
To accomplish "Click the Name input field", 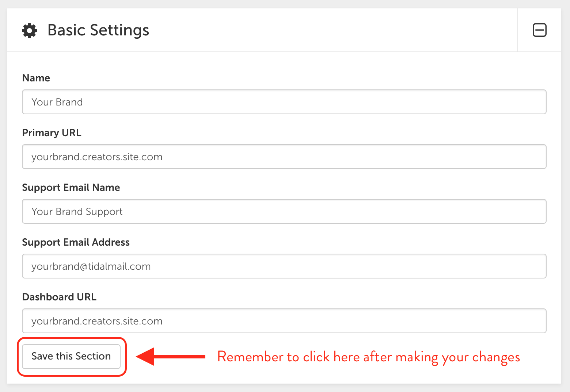I will click(x=284, y=102).
